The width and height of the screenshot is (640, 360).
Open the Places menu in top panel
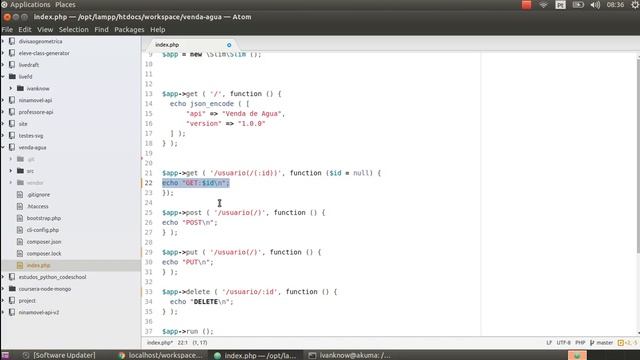click(x=65, y=5)
